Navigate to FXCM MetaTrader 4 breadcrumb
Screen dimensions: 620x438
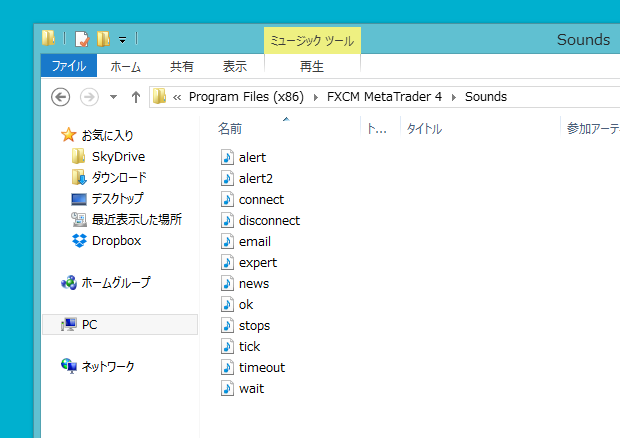pos(384,97)
